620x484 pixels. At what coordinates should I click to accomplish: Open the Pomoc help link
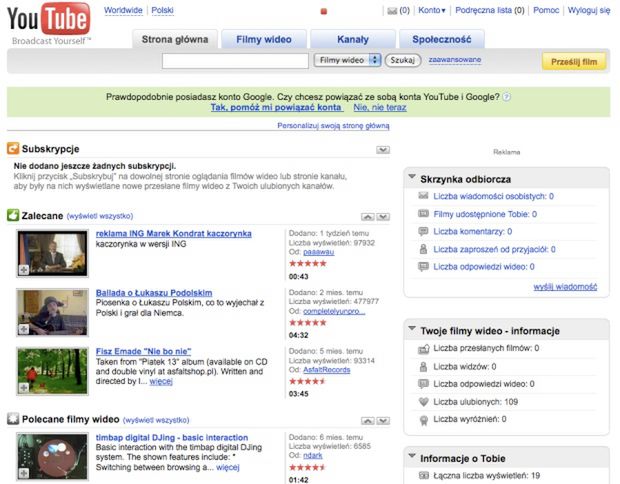click(546, 10)
